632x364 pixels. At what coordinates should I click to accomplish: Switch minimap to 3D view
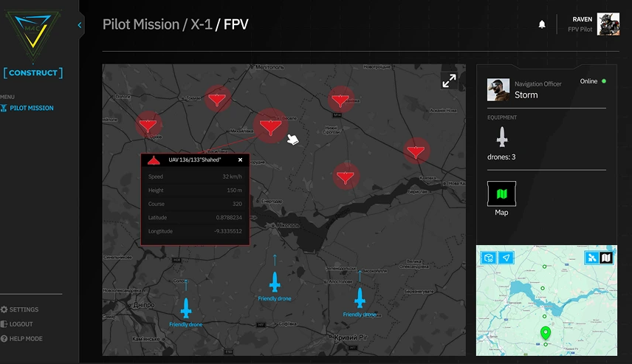[x=489, y=258]
